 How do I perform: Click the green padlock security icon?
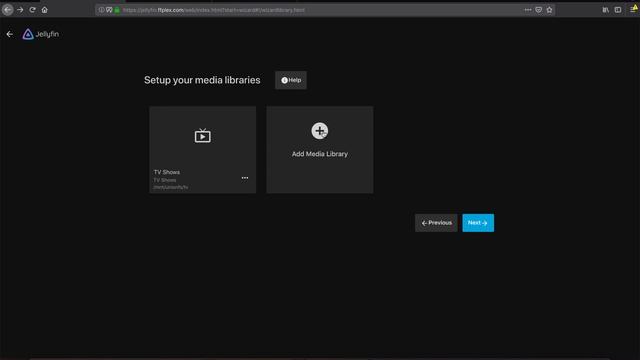pos(117,10)
